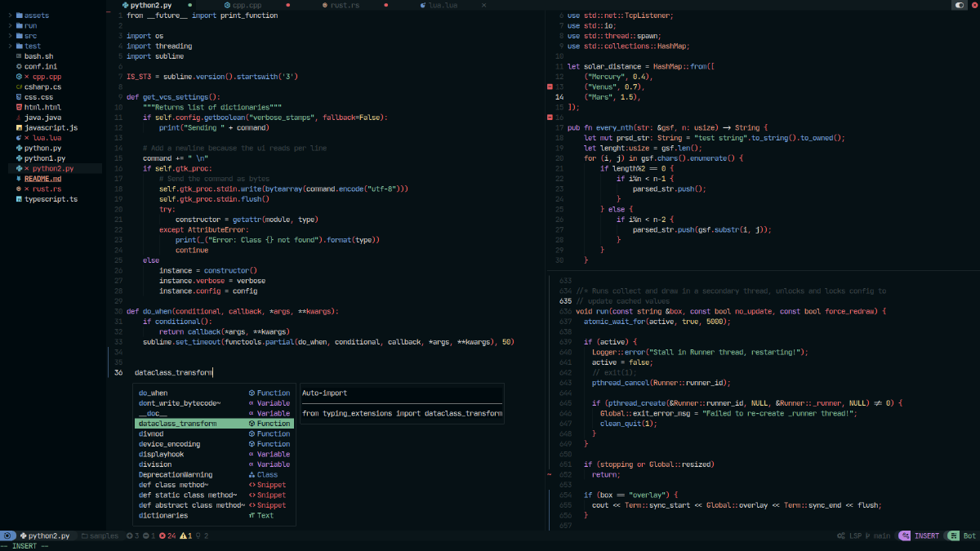The image size is (980, 551).
Task: Click the theme toggle switch in top-right corner
Action: (960, 5)
